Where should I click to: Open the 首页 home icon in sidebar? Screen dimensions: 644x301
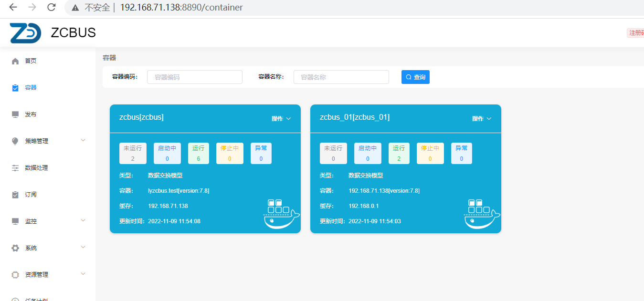pos(15,61)
